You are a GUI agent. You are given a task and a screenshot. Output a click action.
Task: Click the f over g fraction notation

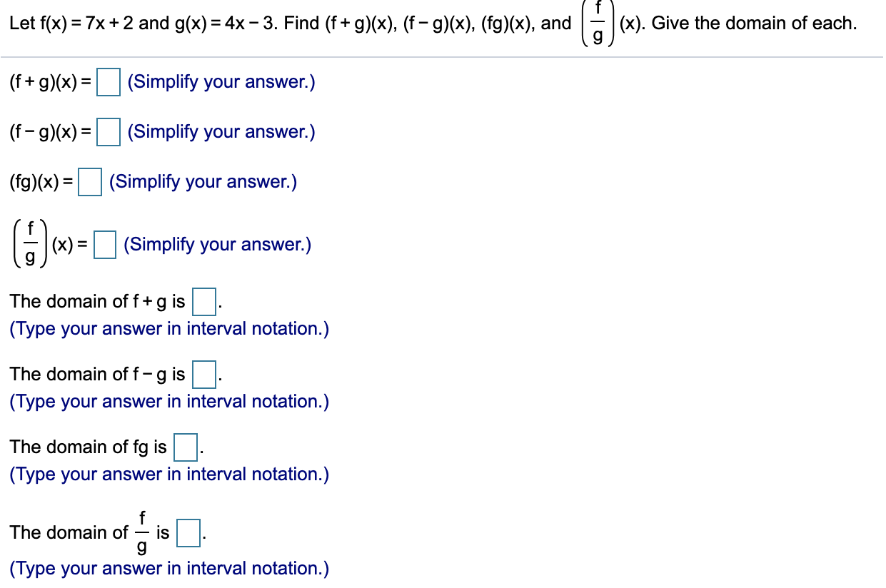pos(29,243)
